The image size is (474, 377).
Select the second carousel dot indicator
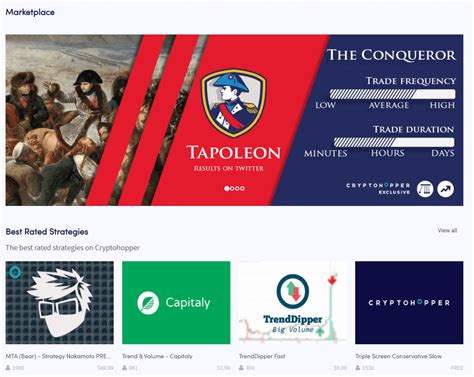[232, 188]
